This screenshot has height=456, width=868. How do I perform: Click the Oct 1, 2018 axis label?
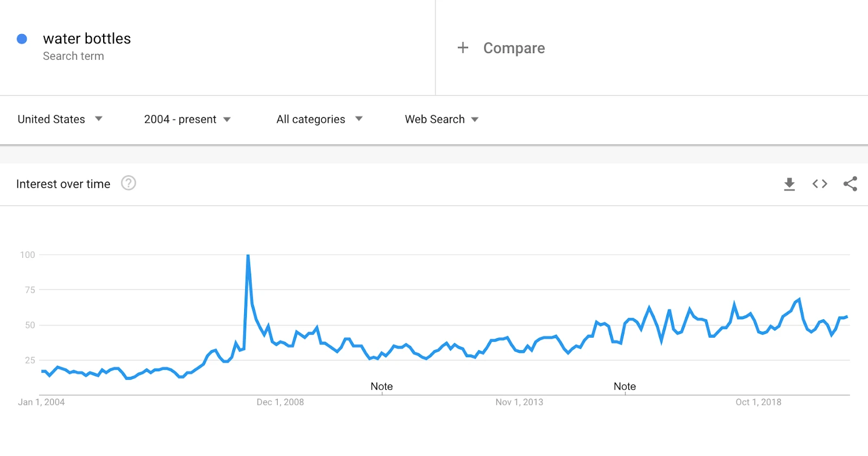pos(758,402)
